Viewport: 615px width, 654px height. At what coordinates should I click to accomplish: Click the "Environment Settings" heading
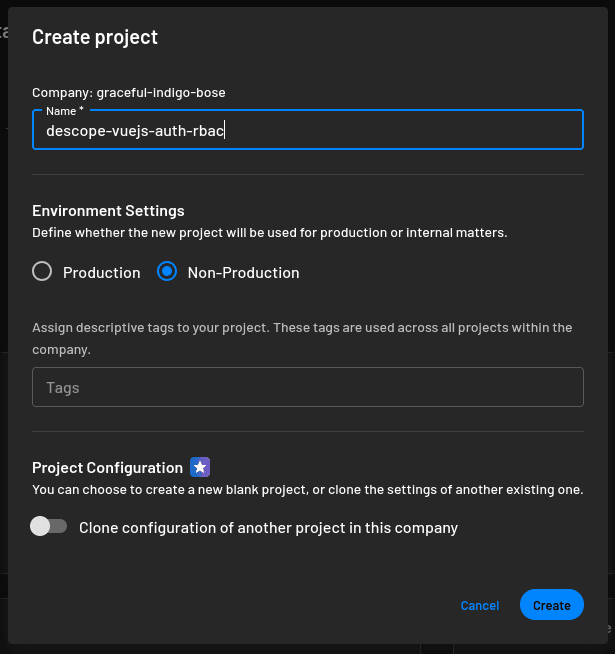108,211
